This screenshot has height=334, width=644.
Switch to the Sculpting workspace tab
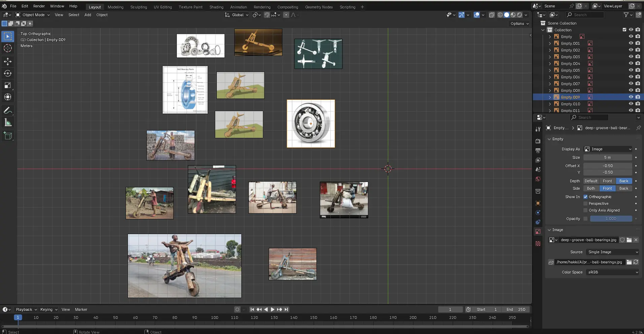[x=139, y=7]
